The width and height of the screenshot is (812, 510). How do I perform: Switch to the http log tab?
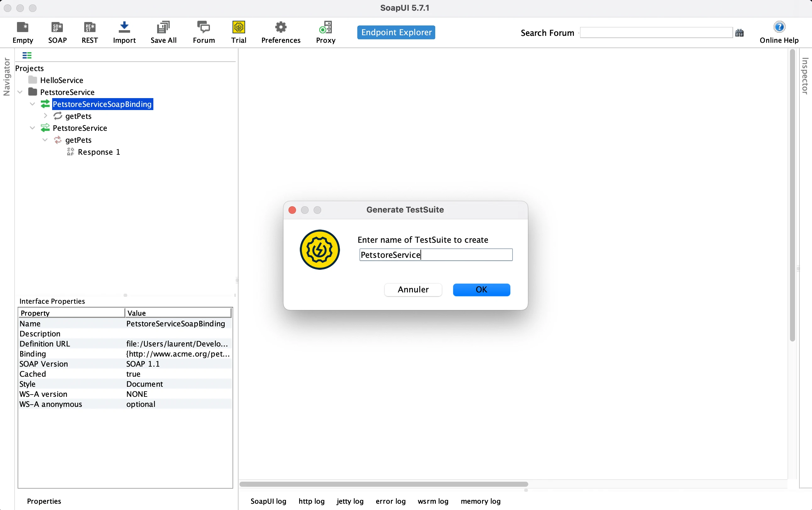pyautogui.click(x=311, y=501)
